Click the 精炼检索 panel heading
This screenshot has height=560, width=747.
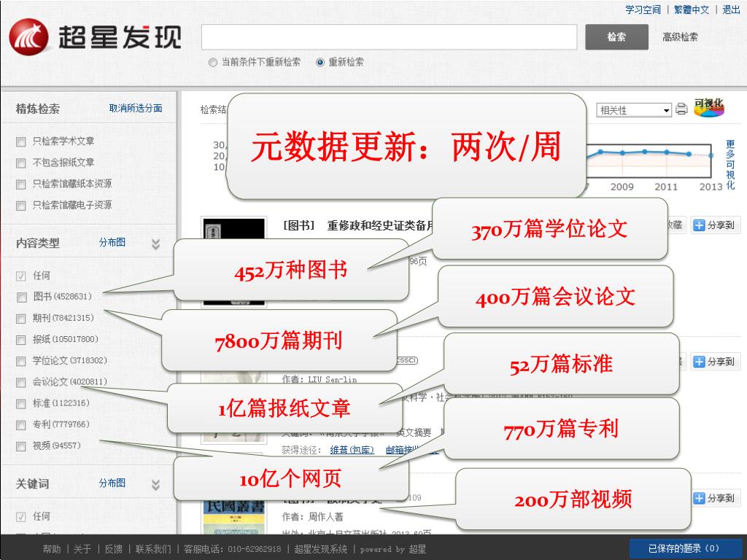[x=38, y=109]
